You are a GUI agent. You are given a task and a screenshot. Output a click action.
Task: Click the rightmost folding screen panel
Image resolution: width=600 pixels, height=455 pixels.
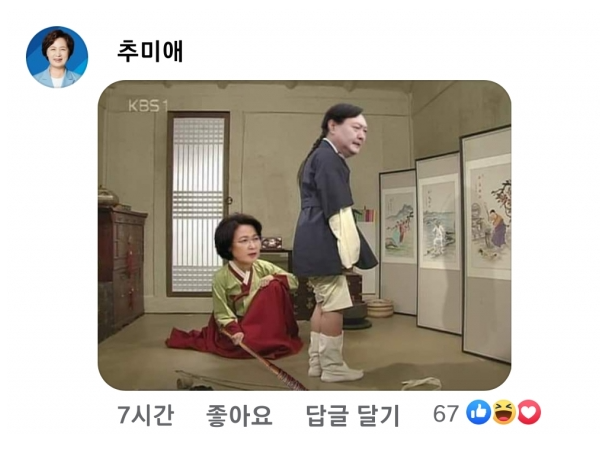tap(487, 245)
